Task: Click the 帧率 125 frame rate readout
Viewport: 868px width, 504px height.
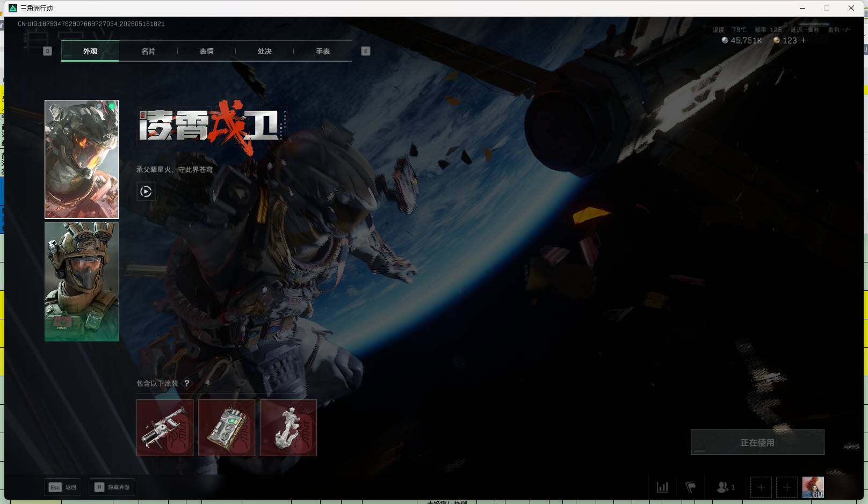Action: tap(768, 30)
